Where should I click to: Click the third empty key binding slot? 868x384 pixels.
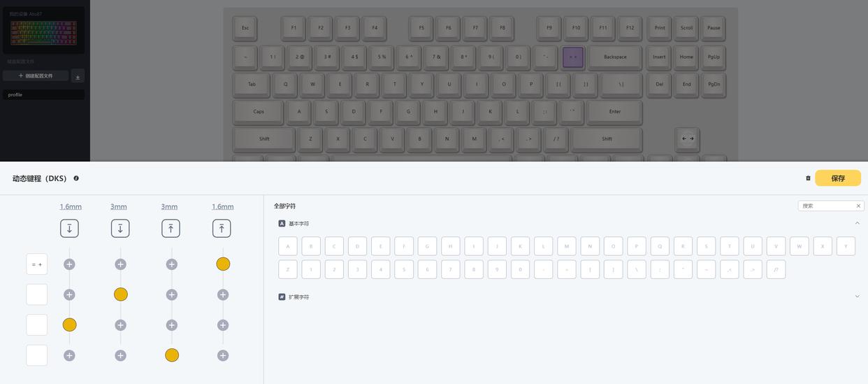click(x=37, y=325)
